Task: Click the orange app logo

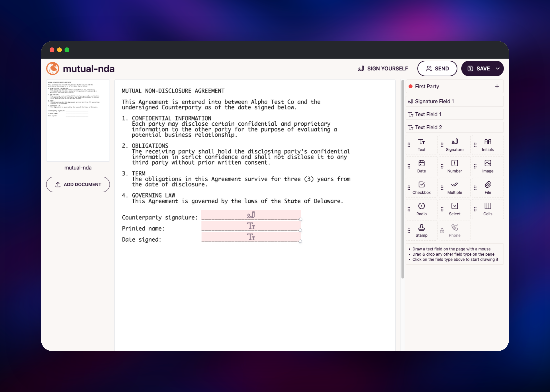Action: coord(53,69)
